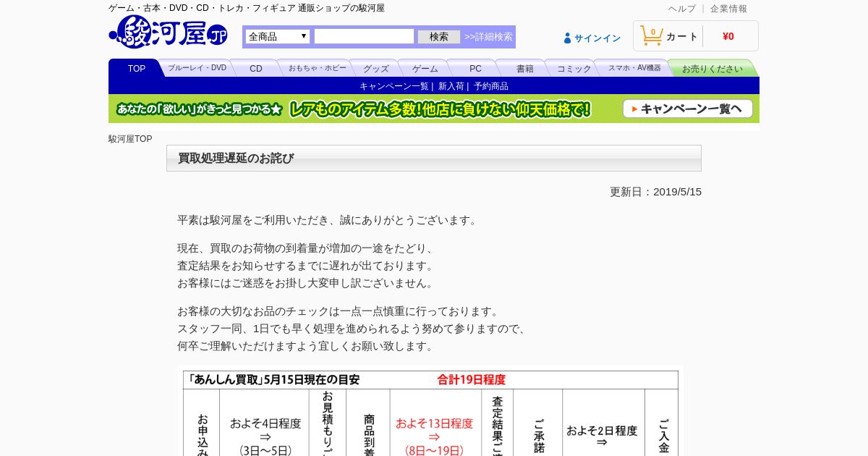Focus the search keyword input field
The width and height of the screenshot is (868, 456).
click(365, 36)
